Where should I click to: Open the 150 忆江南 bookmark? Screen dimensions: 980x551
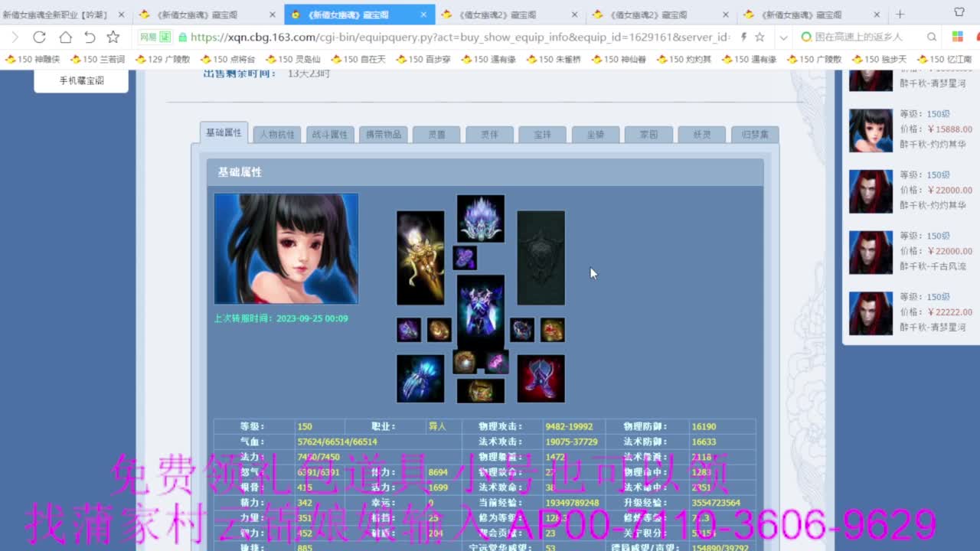click(943, 59)
